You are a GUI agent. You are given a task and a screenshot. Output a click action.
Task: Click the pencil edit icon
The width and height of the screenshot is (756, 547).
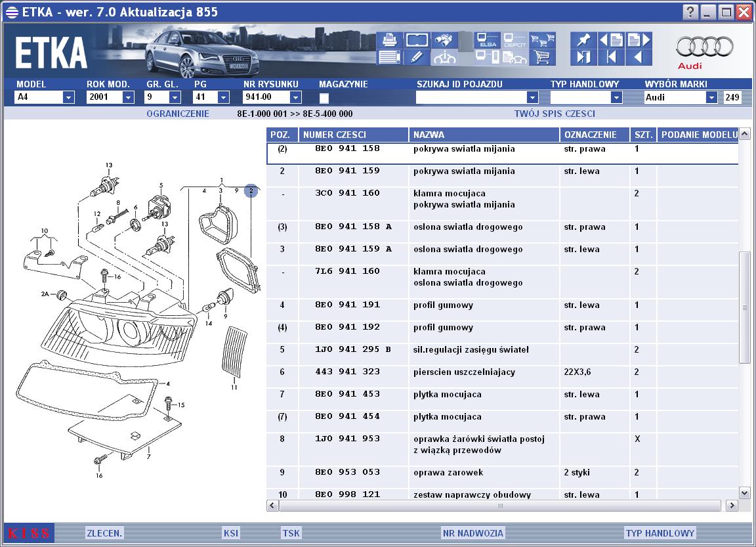(417, 57)
